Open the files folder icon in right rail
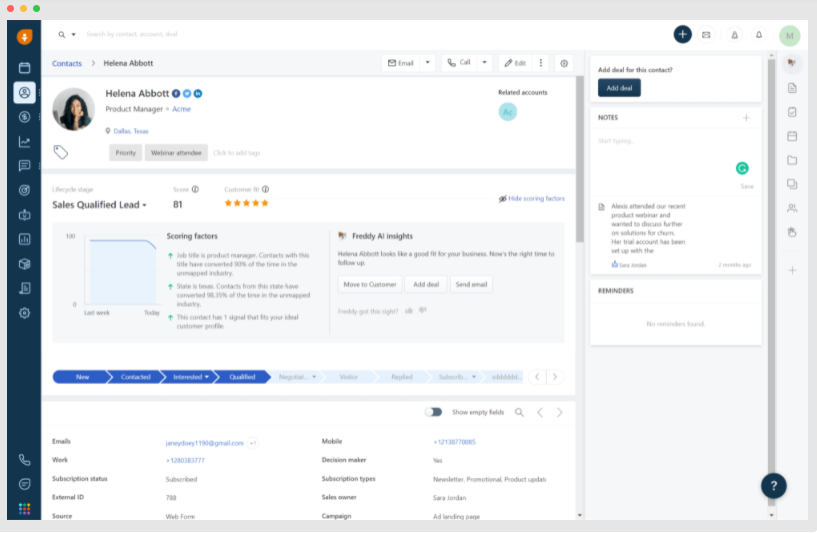 (792, 160)
